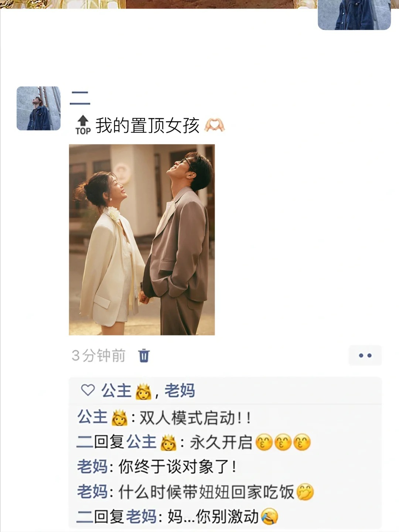Tap the heart-hands emoji in the caption
399x532 pixels.
tap(215, 126)
